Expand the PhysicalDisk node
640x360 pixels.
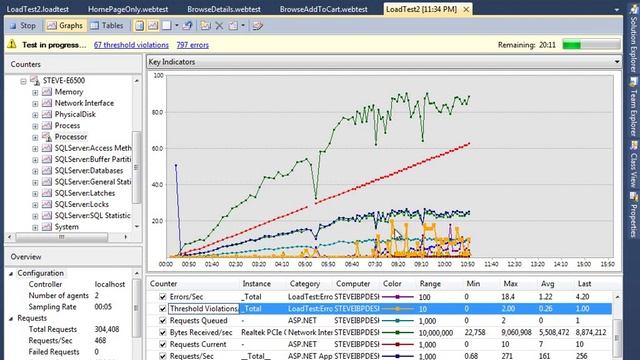click(x=35, y=115)
